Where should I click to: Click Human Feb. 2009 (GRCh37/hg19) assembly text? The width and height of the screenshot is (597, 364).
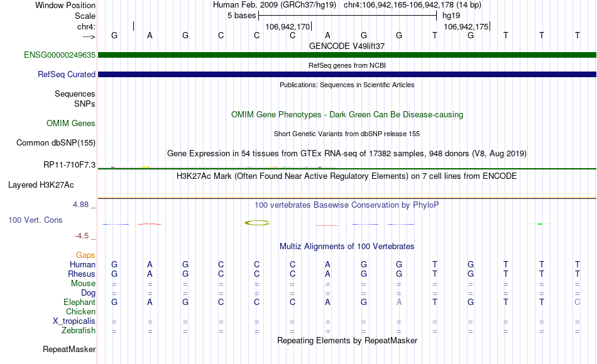pos(275,5)
